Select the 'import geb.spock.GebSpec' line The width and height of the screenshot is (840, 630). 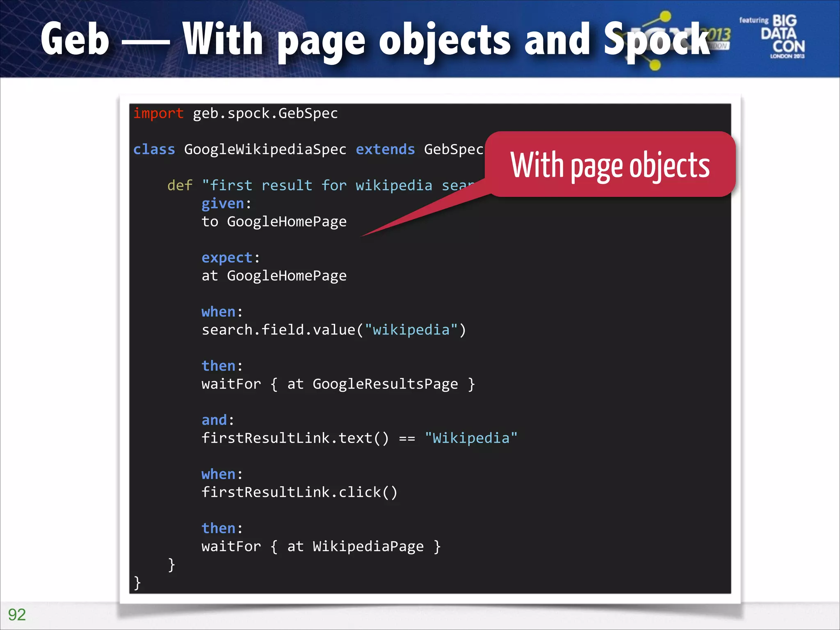235,113
